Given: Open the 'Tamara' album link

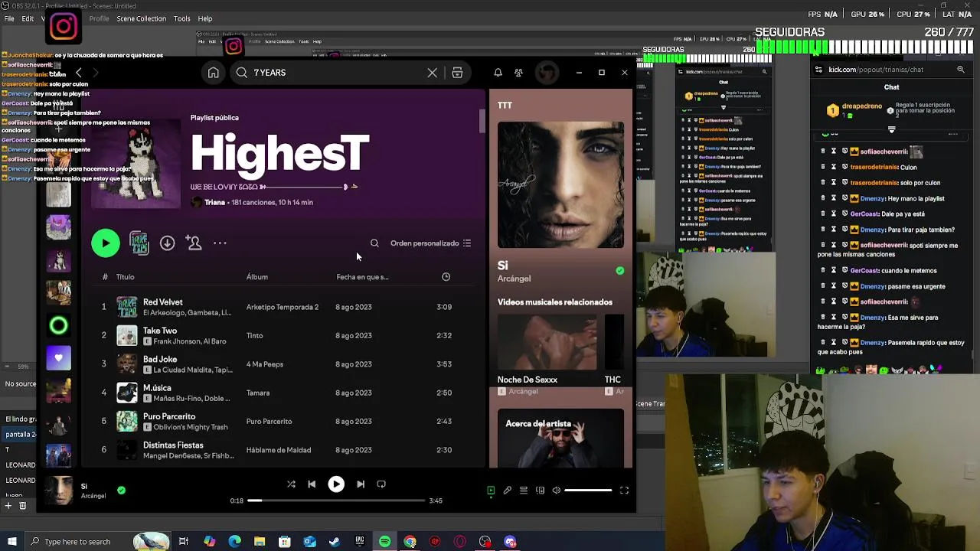Looking at the screenshot, I should pos(258,393).
